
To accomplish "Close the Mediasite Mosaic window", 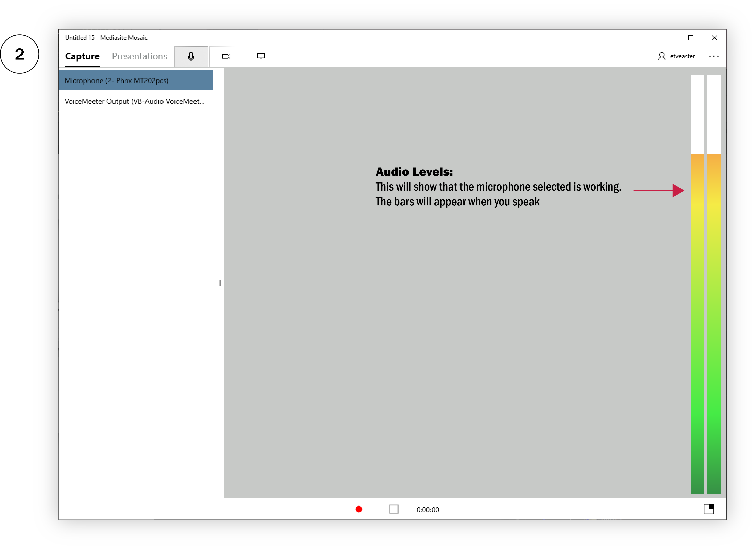I will 714,38.
